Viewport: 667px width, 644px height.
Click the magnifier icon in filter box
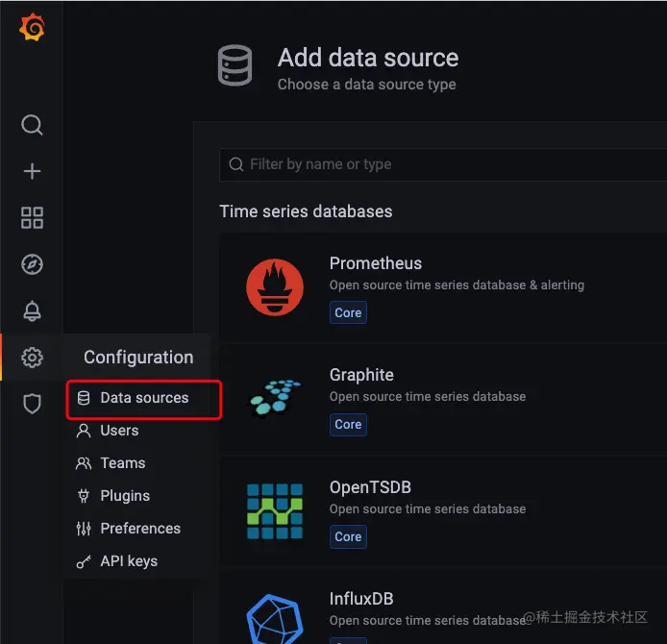click(236, 164)
